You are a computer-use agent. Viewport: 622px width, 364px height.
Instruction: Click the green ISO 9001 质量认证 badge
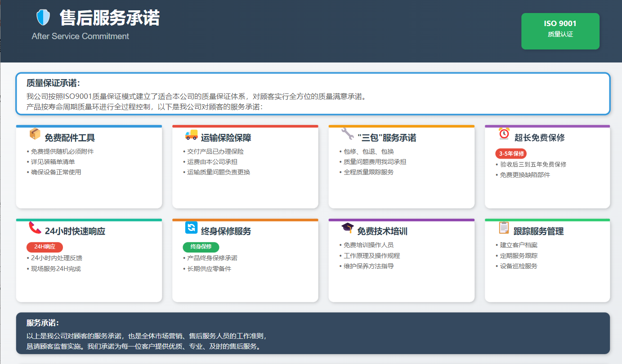coord(560,31)
